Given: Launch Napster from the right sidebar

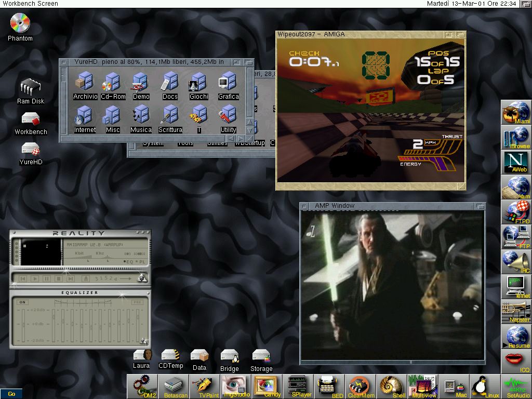Looking at the screenshot, I should [x=516, y=312].
